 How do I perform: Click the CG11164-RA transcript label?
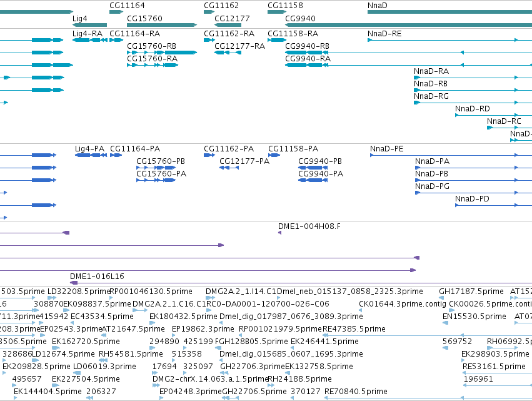click(x=134, y=34)
